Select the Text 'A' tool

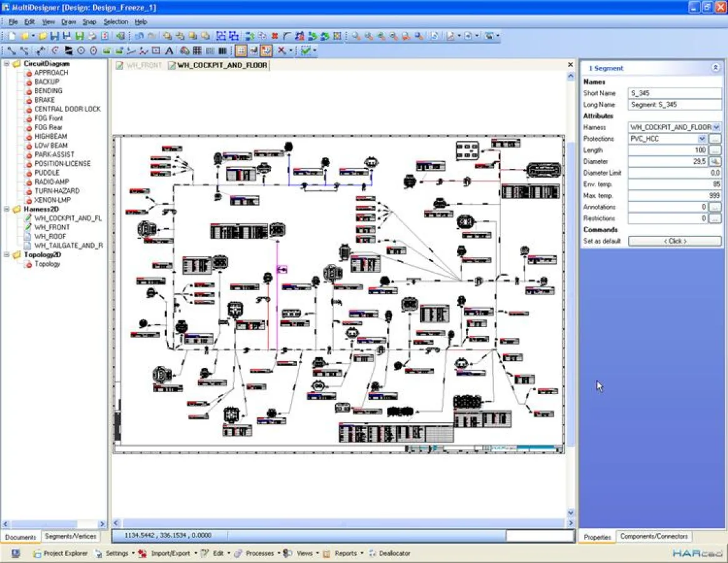[169, 51]
